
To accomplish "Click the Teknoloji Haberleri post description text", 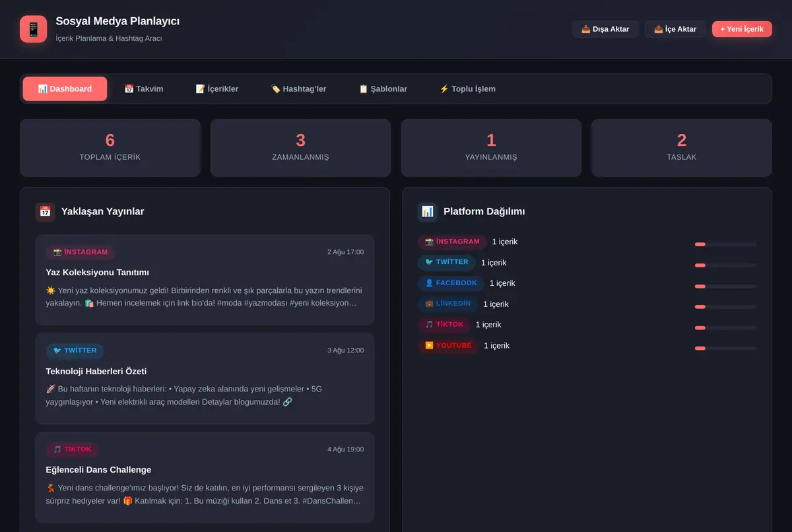I will [x=205, y=395].
